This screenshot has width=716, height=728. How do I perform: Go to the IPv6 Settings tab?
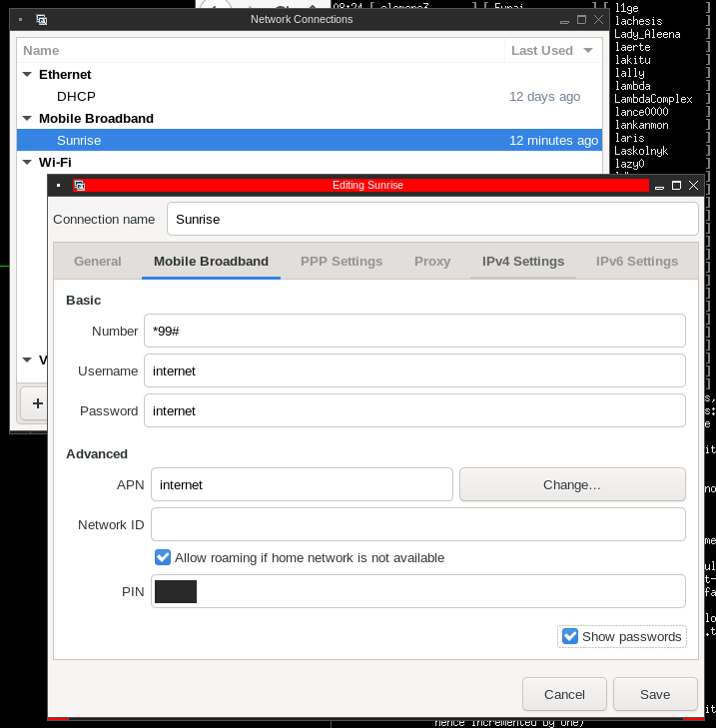(x=636, y=262)
